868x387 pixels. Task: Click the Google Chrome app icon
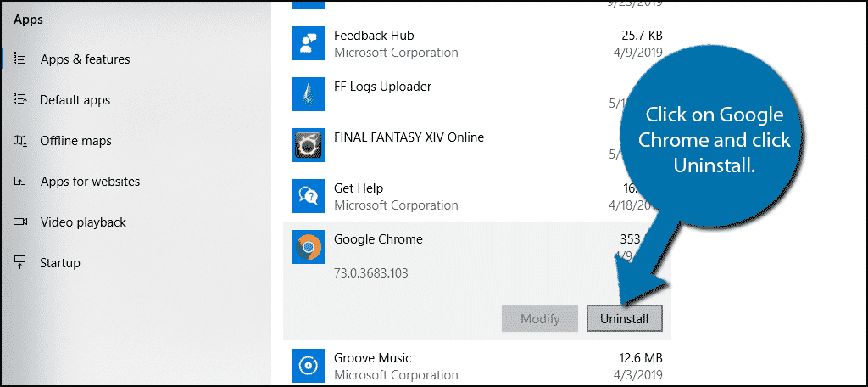pos(309,247)
